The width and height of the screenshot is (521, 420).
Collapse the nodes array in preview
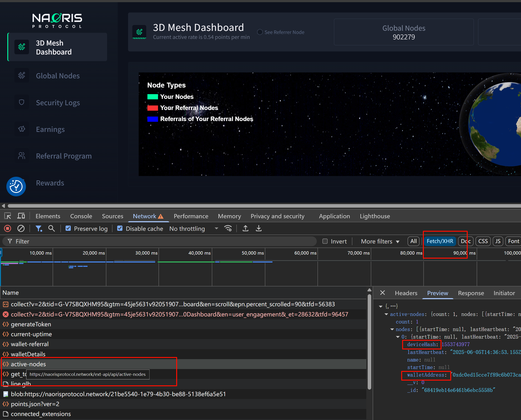coord(392,329)
